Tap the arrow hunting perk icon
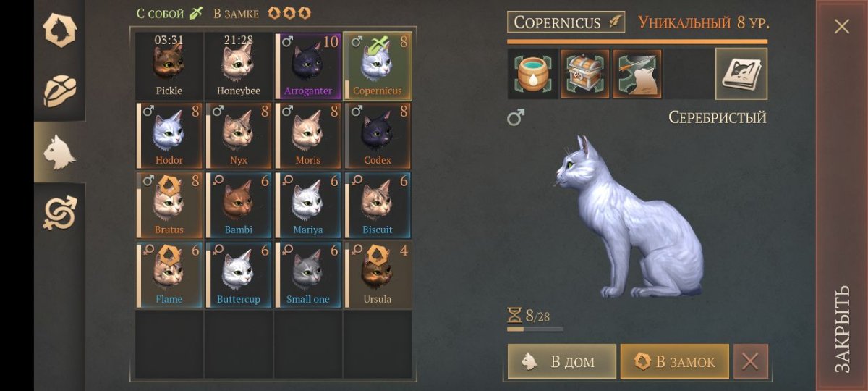868x391 pixels. [637, 74]
